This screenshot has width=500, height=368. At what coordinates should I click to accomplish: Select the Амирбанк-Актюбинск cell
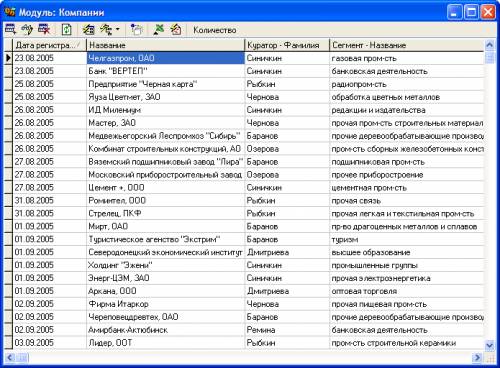pos(166,330)
